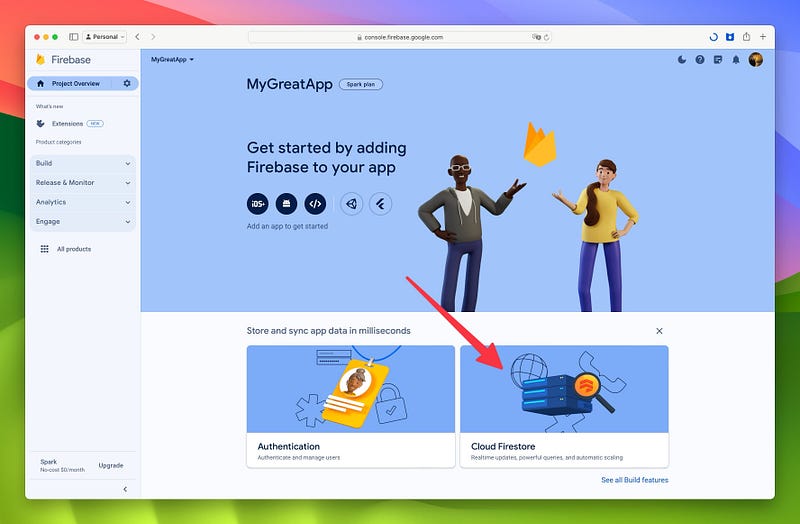
Task: Open notifications bell
Action: point(736,60)
